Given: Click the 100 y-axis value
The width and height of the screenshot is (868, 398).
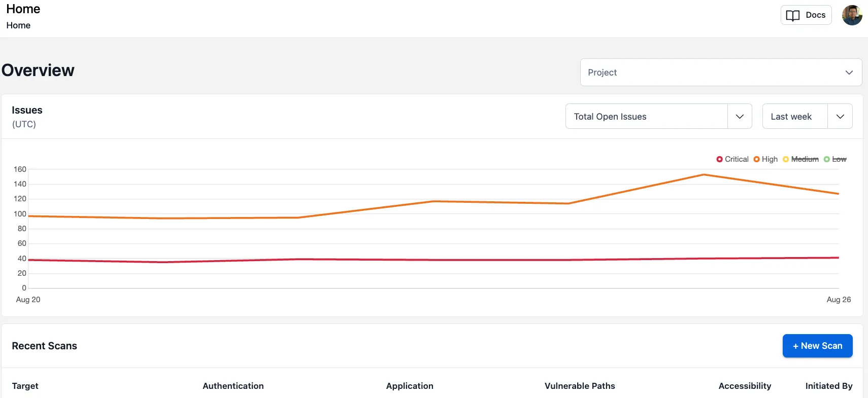Looking at the screenshot, I should (20, 214).
